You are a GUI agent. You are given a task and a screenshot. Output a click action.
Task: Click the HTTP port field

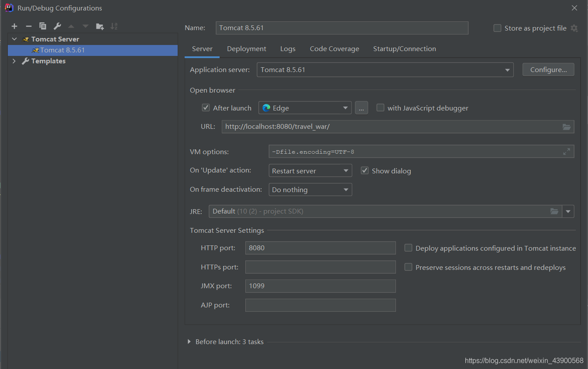click(x=320, y=248)
